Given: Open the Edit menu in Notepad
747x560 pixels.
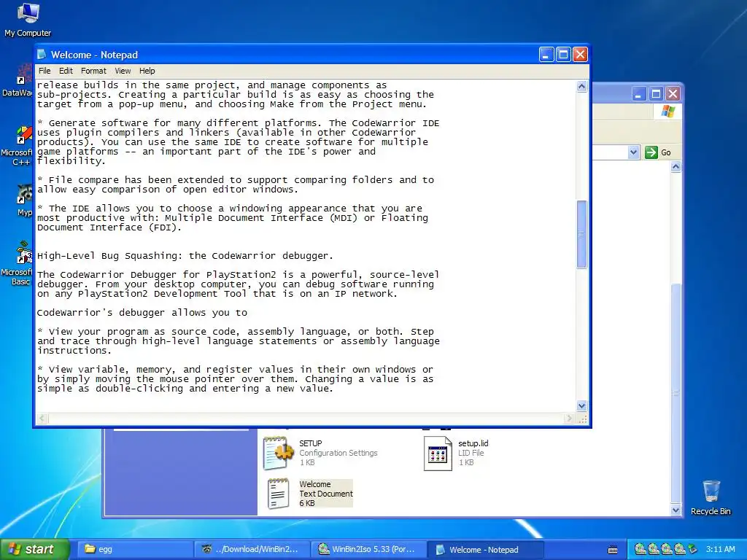Looking at the screenshot, I should pos(66,71).
